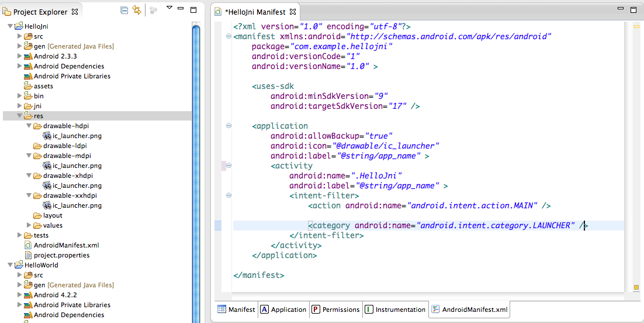
Task: Collapse the HelloWorld project node
Action: [x=11, y=265]
